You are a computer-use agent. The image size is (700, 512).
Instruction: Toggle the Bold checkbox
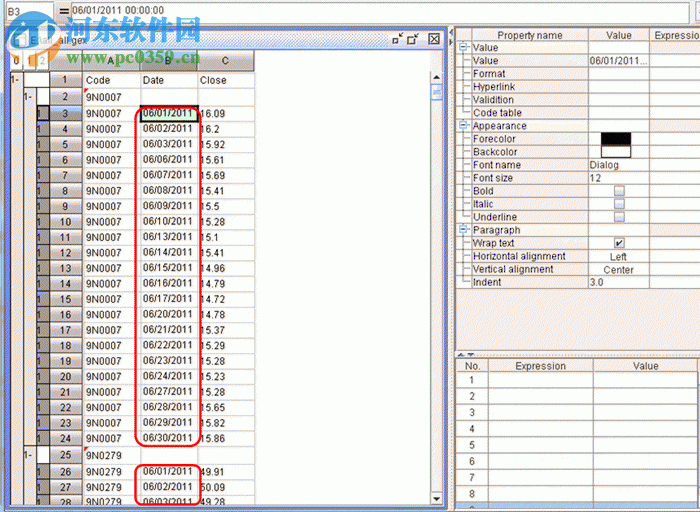(x=619, y=191)
